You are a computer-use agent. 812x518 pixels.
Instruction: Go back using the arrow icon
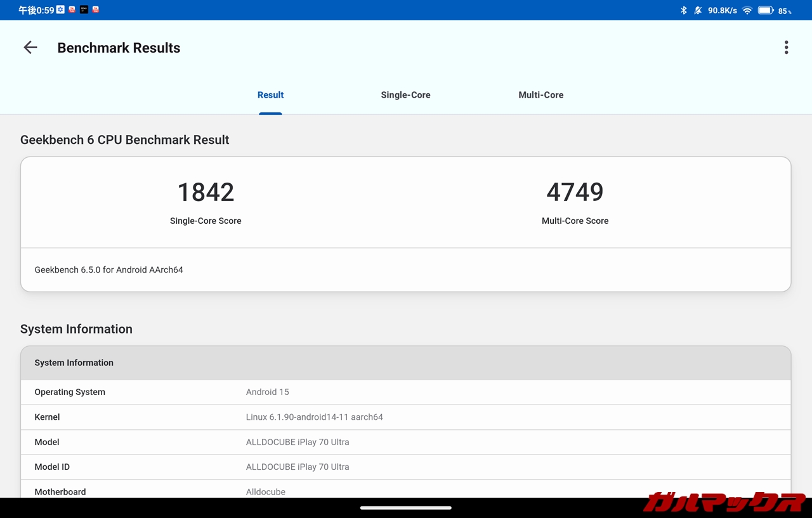[30, 48]
